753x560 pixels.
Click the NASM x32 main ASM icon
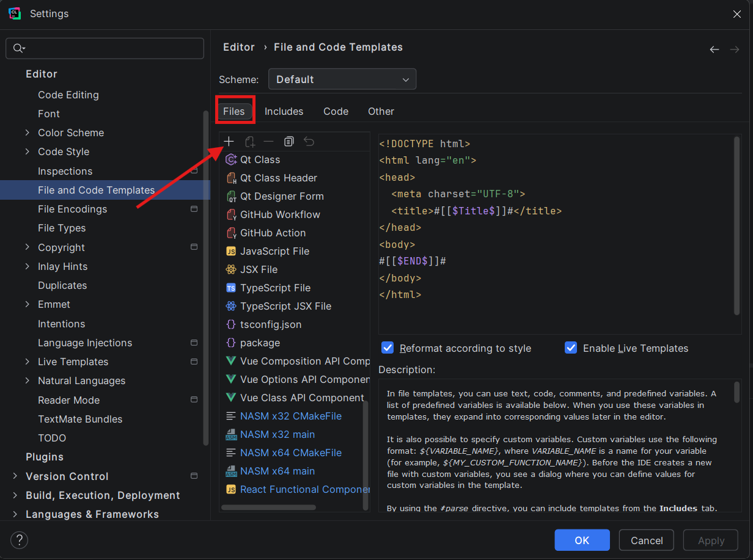[231, 434]
